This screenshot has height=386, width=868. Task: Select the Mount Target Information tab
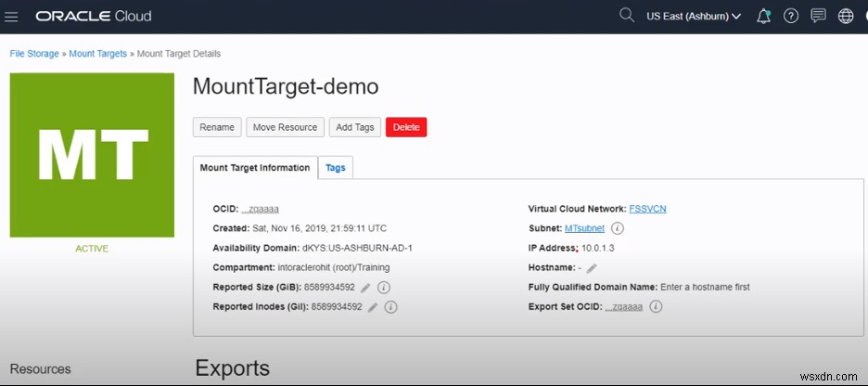coord(255,168)
